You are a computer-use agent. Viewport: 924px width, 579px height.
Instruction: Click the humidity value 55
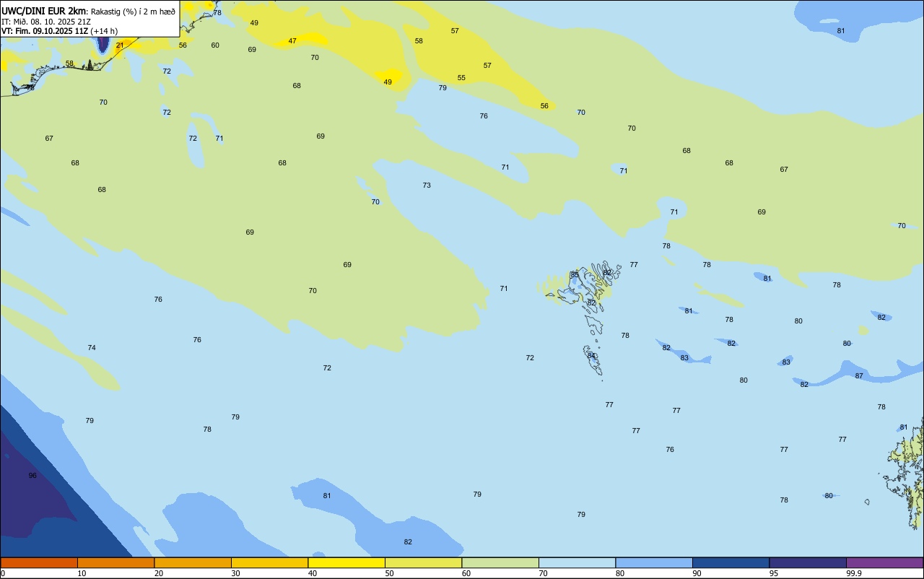click(461, 78)
